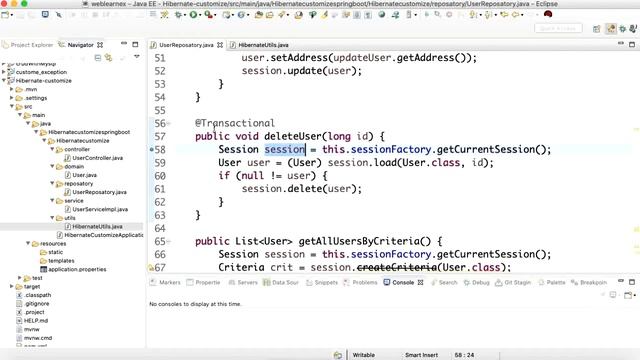
Task: Expand the test folder
Action: [20, 278]
